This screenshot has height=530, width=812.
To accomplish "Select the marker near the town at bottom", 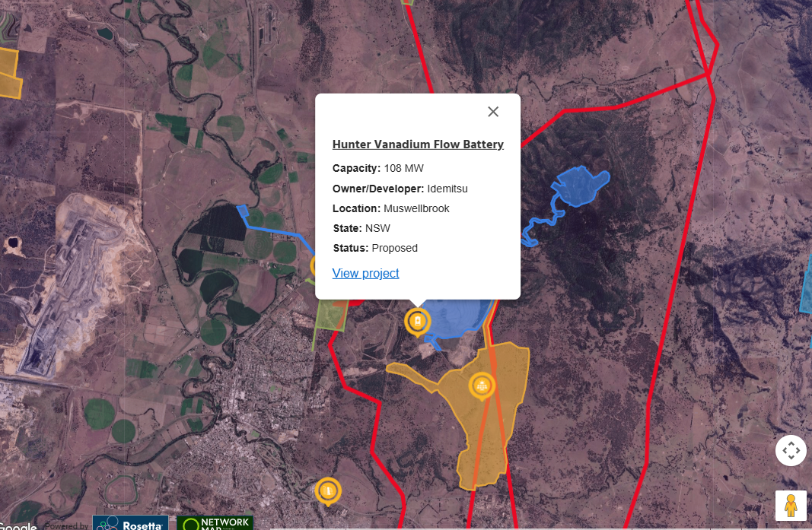I will [x=328, y=490].
